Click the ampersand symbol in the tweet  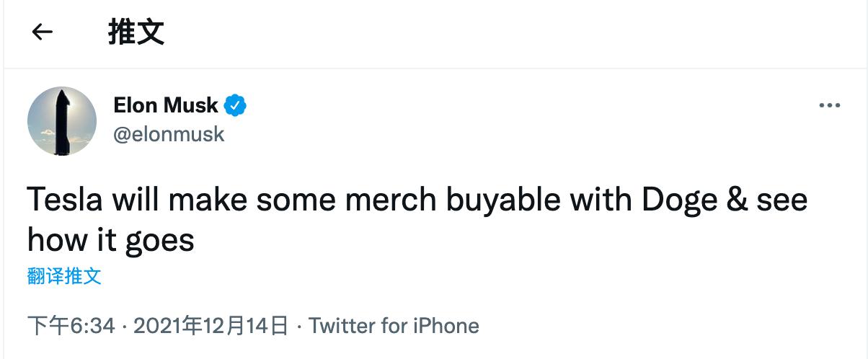pos(738,200)
